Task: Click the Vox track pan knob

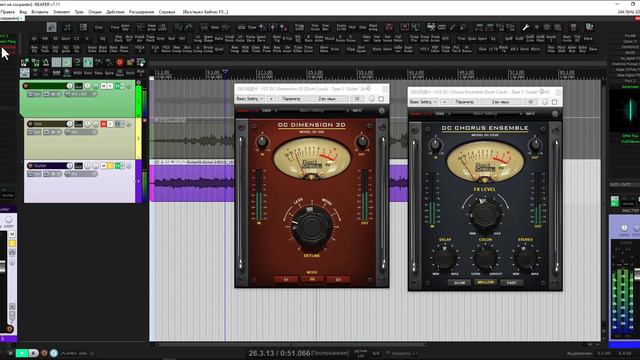Action: coord(87,124)
